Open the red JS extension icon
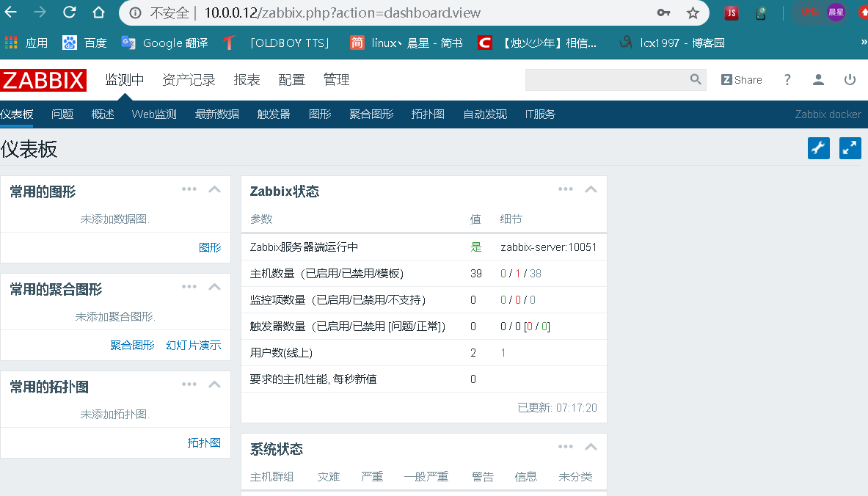Screen dimensions: 868x496 tap(732, 13)
